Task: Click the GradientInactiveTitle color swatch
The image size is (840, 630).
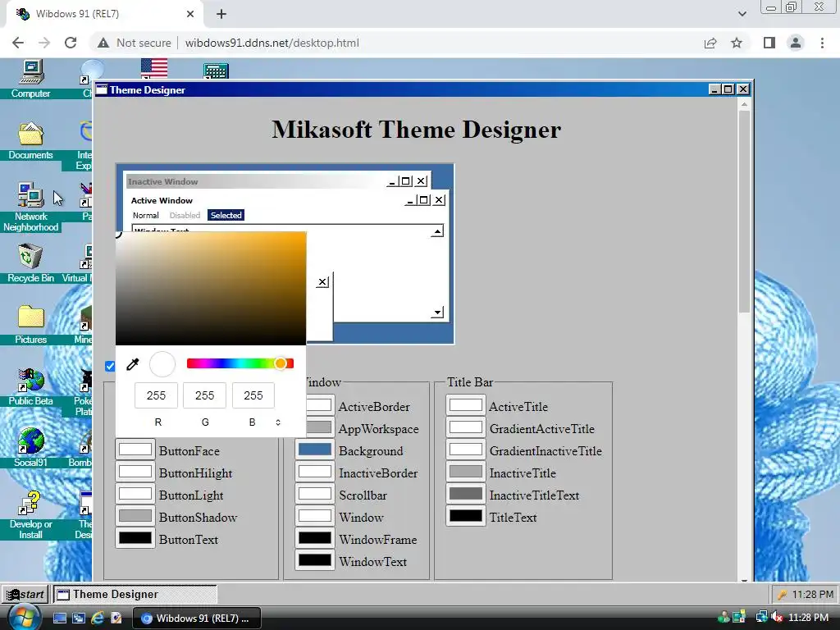Action: [466, 450]
